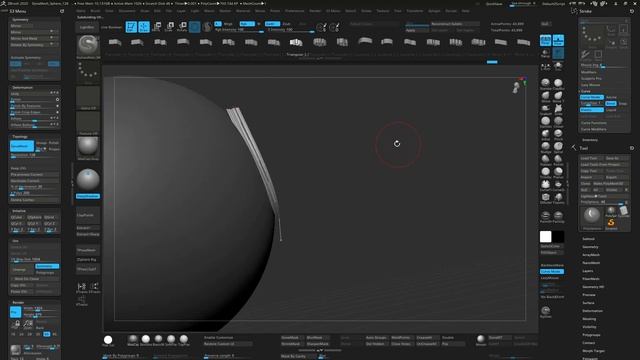
Task: Select the Standard brush icon
Action: (x=545, y=83)
